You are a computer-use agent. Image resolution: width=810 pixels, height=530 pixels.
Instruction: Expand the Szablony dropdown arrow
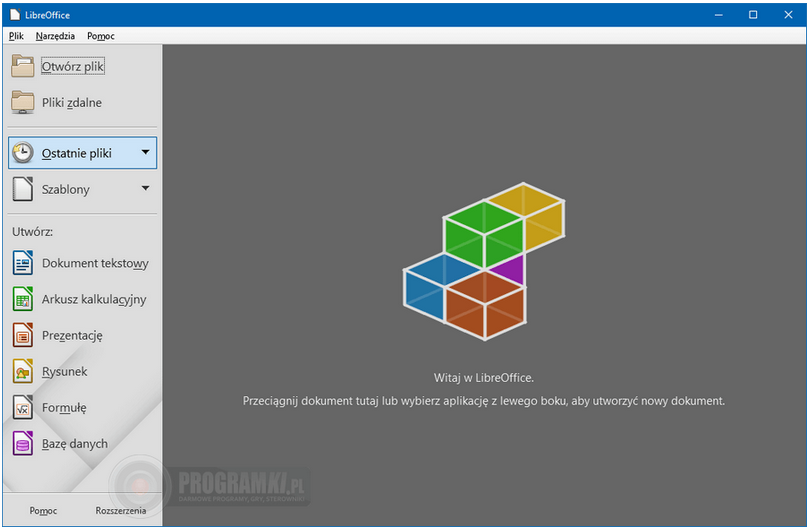146,189
